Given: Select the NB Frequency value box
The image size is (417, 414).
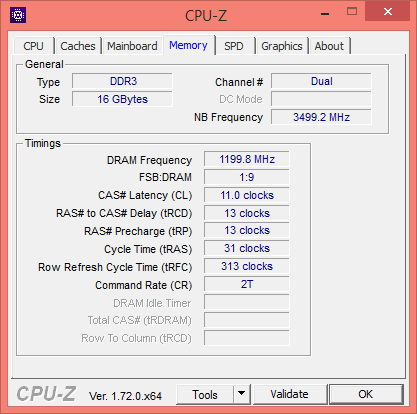Looking at the screenshot, I should click(x=321, y=117).
